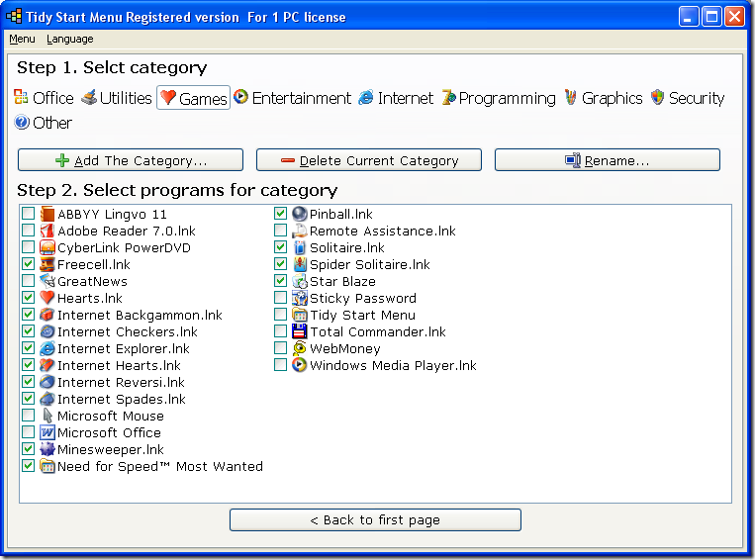The height and width of the screenshot is (560, 755).
Task: Click the Internet Backgammon.lnk icon
Action: pyautogui.click(x=47, y=315)
